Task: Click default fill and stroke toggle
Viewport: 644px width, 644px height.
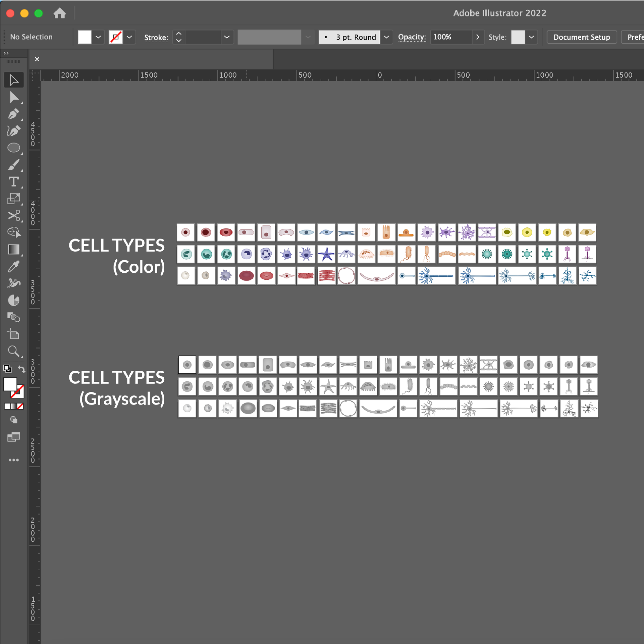Action: pos(8,369)
